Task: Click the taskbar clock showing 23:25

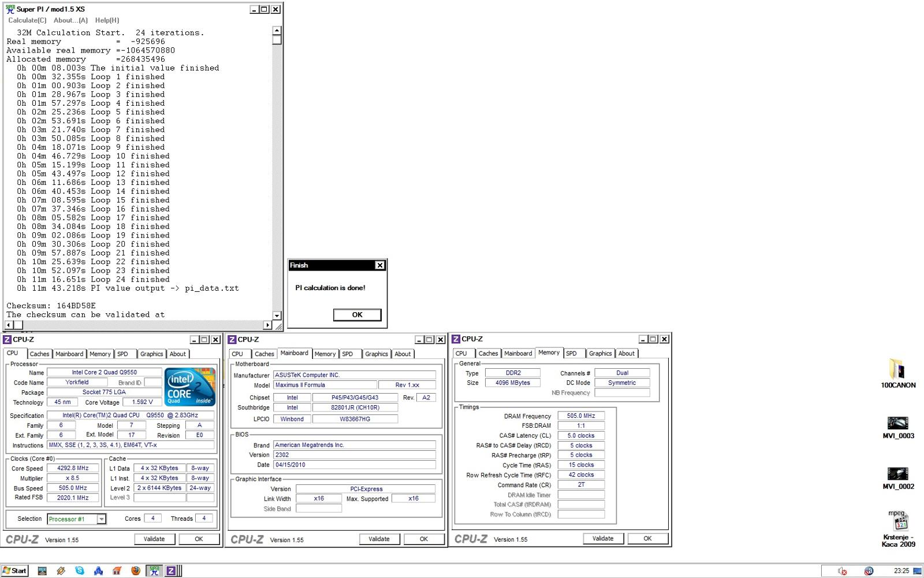Action: click(901, 571)
